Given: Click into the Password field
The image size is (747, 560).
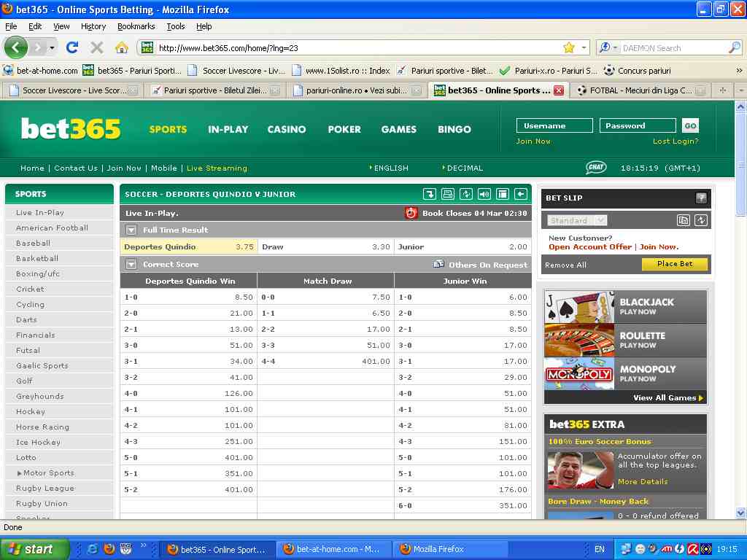Looking at the screenshot, I should [x=638, y=125].
